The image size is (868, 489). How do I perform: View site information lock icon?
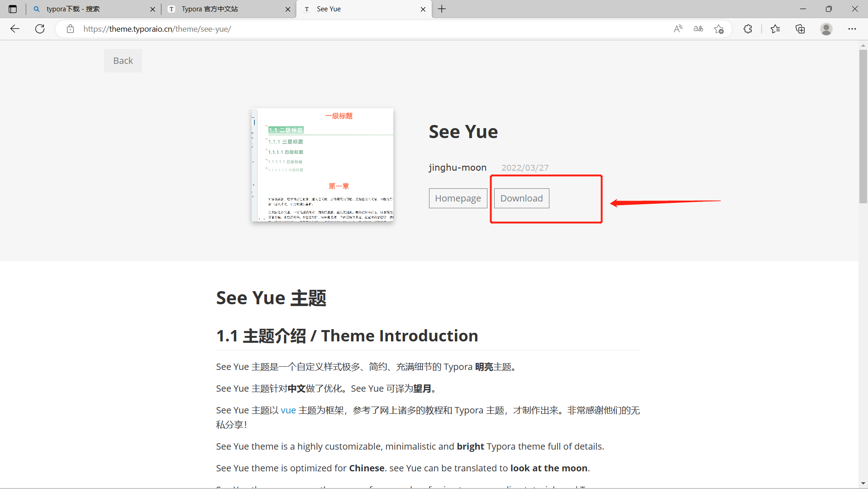[x=70, y=29]
